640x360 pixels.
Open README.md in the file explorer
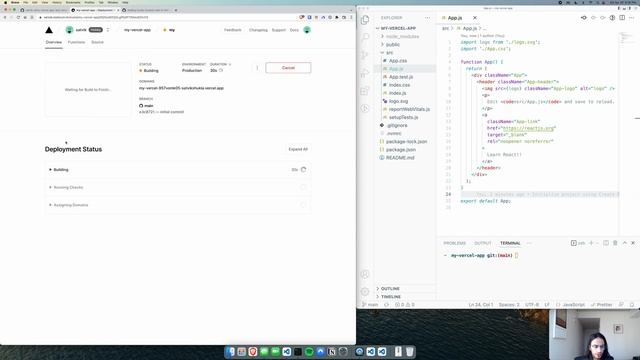[400, 158]
